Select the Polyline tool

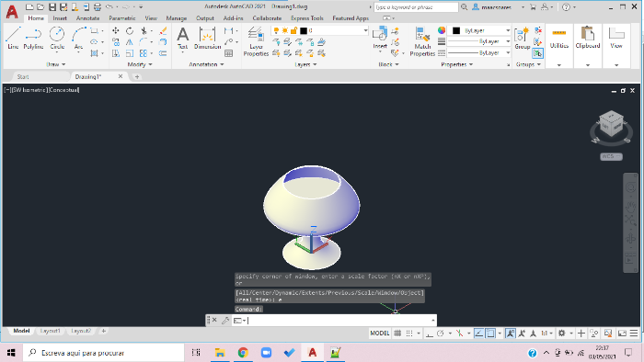[33, 38]
